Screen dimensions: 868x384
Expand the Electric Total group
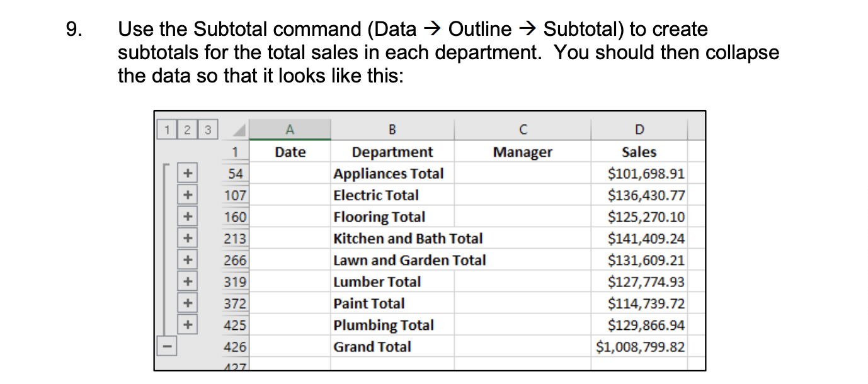pos(188,195)
